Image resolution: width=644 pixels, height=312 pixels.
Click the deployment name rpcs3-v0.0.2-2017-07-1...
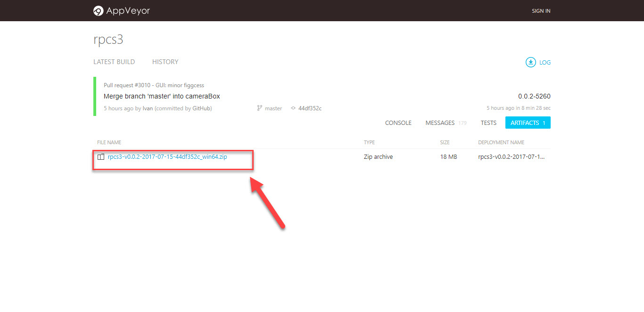[512, 156]
